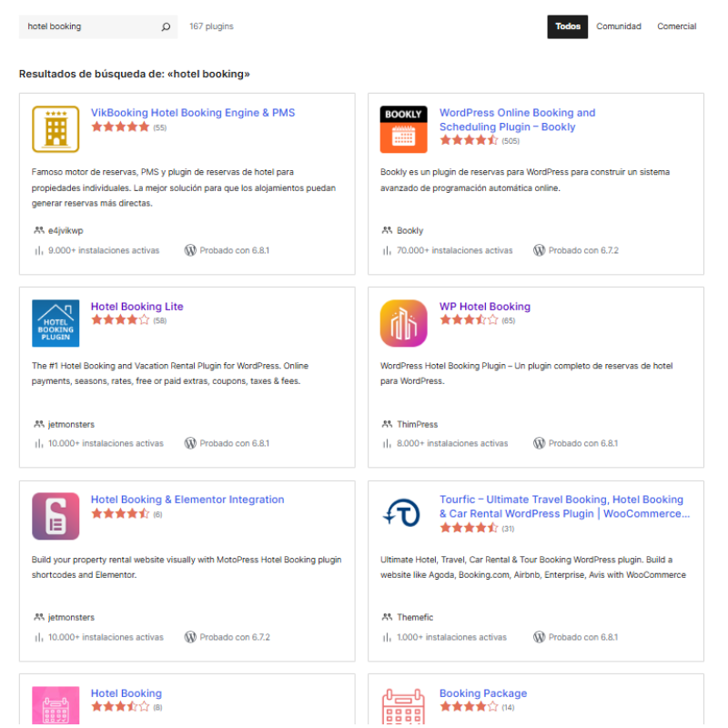The height and width of the screenshot is (728, 728).
Task: Click the 9.000+ instalaciones activas text
Action: point(104,251)
